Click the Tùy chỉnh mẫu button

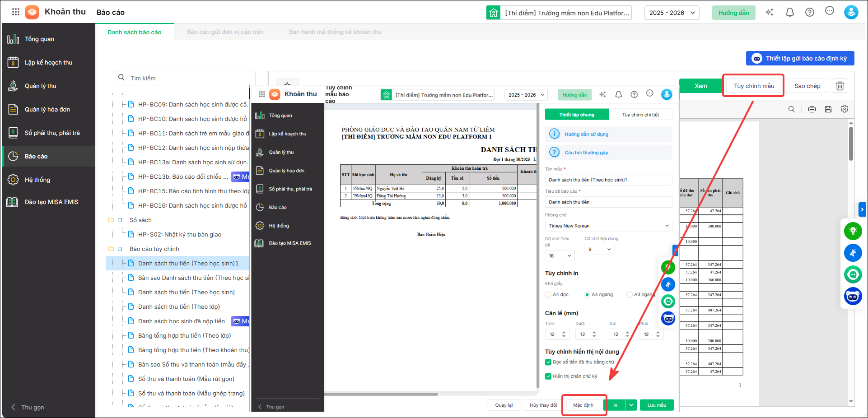pos(754,86)
